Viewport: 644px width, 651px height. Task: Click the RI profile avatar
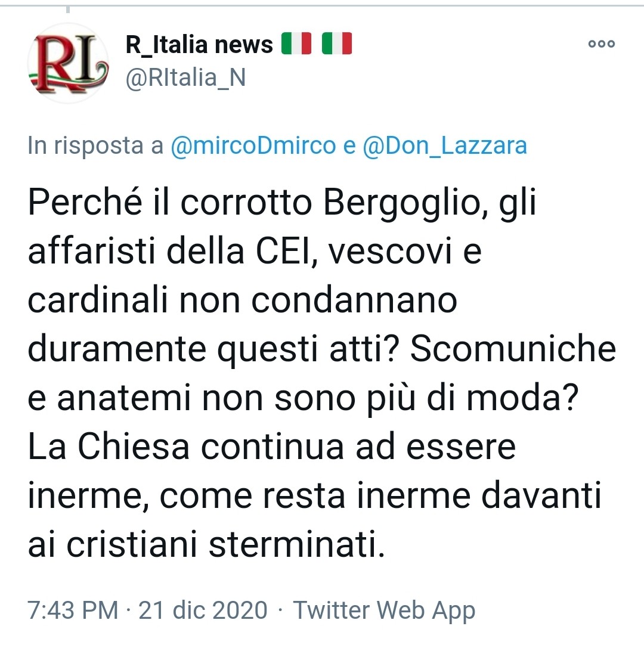pos(68,63)
